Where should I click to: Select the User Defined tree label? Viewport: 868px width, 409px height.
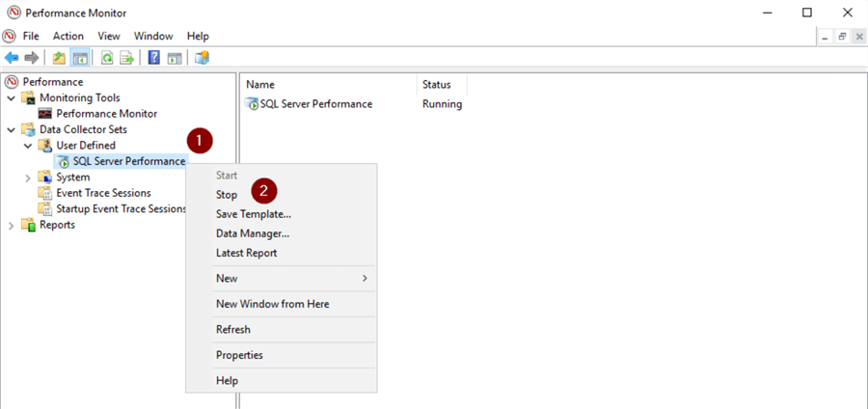tap(86, 146)
